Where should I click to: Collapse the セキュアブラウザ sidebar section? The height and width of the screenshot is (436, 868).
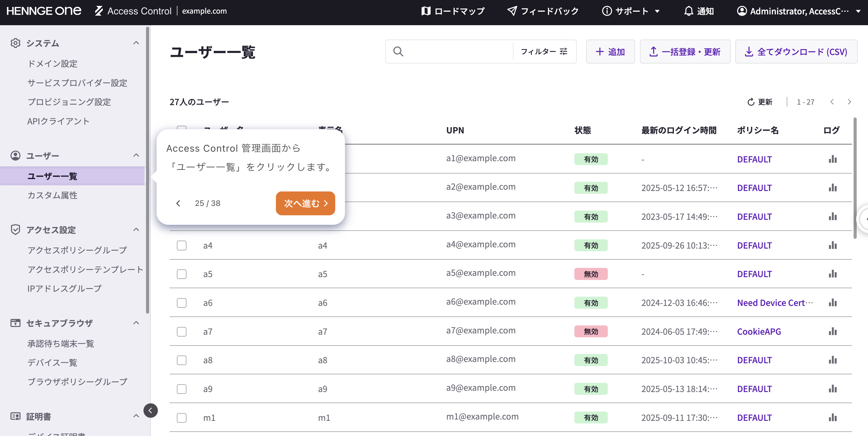[x=136, y=322]
